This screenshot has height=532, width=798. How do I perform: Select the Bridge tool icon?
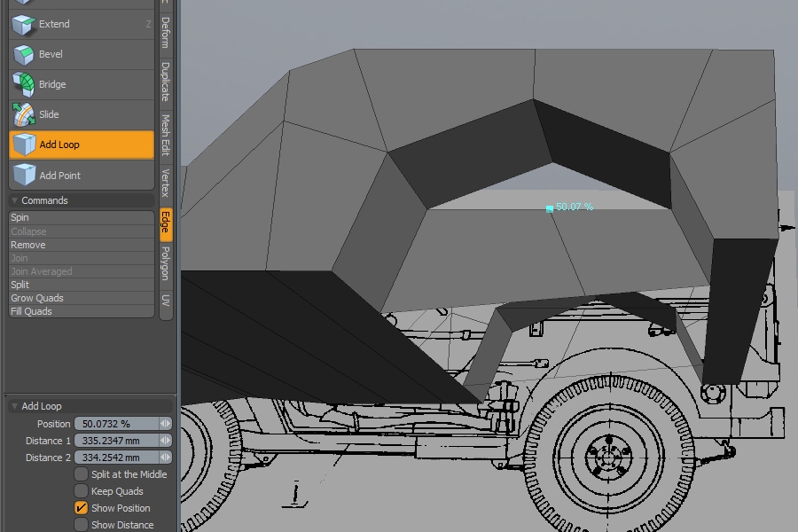tap(23, 84)
